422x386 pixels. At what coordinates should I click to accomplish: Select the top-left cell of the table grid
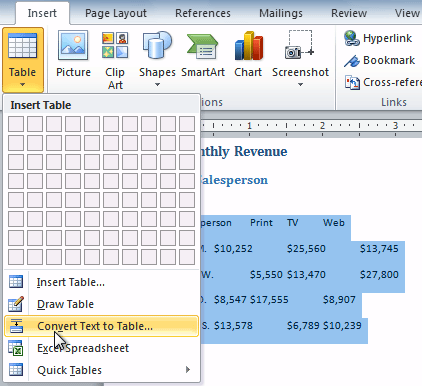point(16,124)
